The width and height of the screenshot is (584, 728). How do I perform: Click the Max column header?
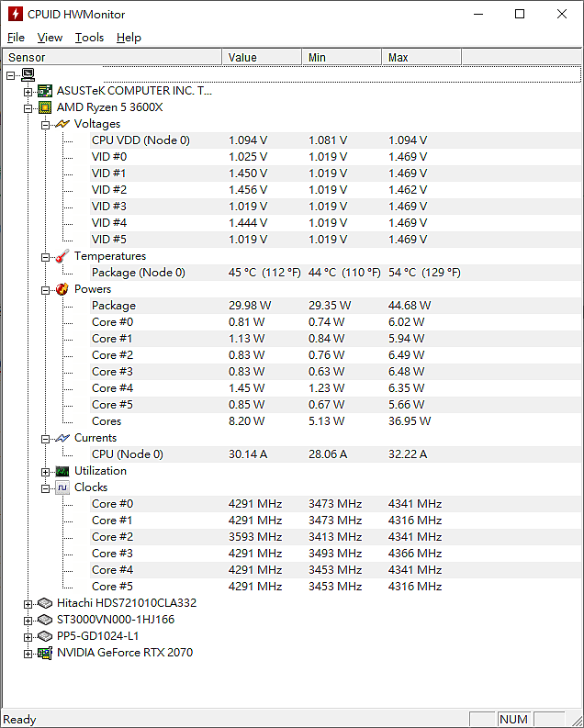(421, 57)
